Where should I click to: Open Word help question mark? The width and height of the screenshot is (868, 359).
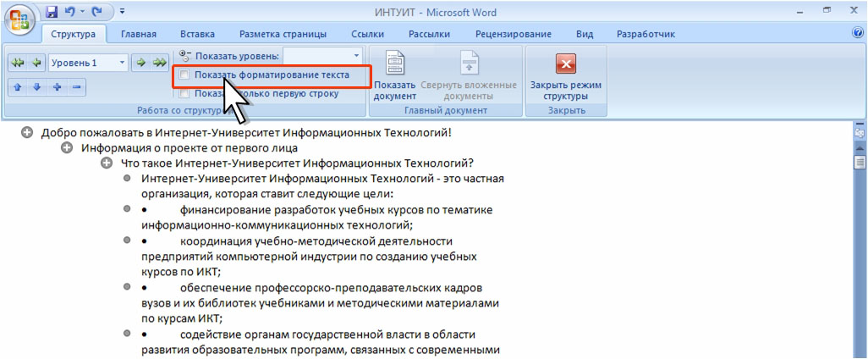(x=860, y=33)
